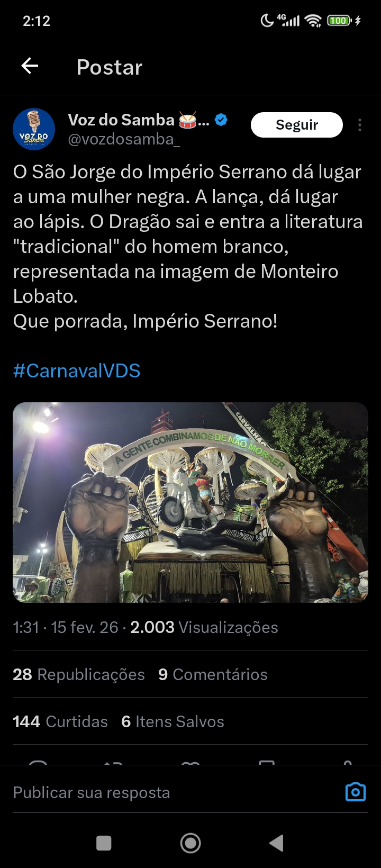Open the 6 Itens Salvos count

(173, 721)
